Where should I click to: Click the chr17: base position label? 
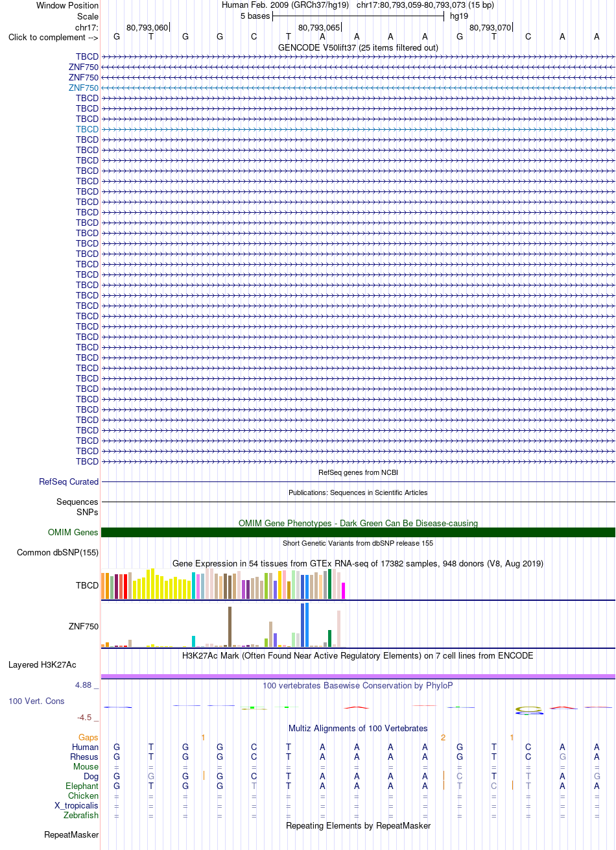click(87, 27)
